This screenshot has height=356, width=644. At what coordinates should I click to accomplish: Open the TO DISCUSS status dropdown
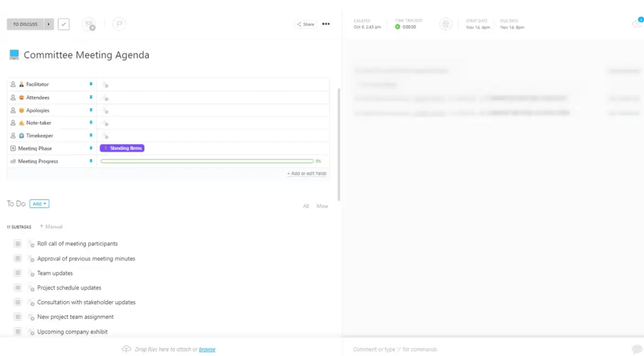coord(25,24)
